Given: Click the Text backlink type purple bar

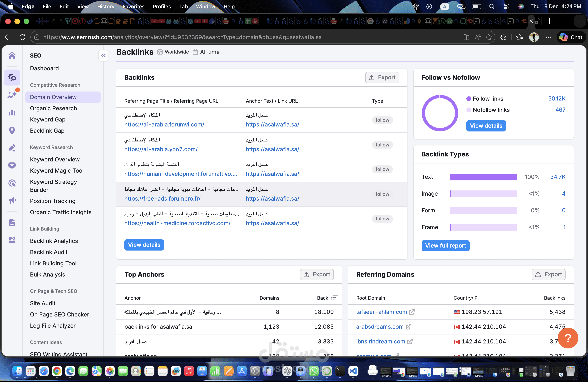Looking at the screenshot, I should [x=483, y=177].
